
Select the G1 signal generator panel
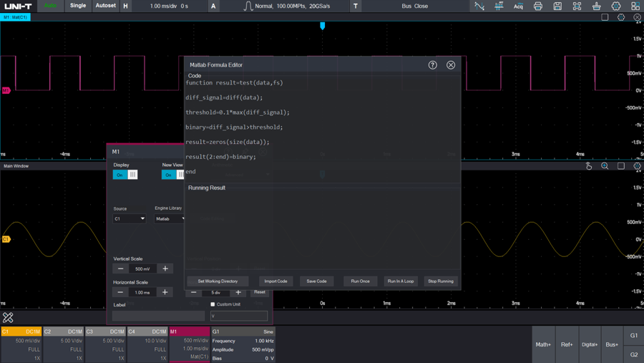point(243,345)
